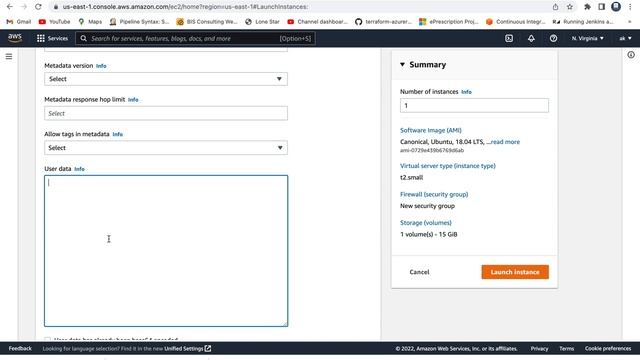
Task: Open the Lone Star bookmark
Action: click(x=262, y=22)
